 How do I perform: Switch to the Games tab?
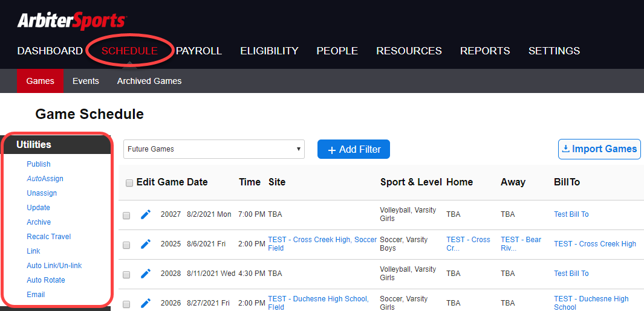click(41, 81)
